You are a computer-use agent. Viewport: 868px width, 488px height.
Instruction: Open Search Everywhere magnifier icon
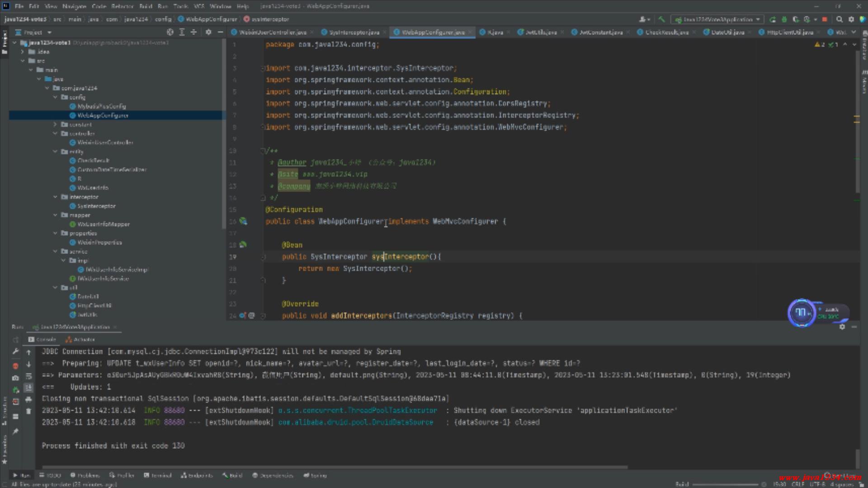(840, 19)
